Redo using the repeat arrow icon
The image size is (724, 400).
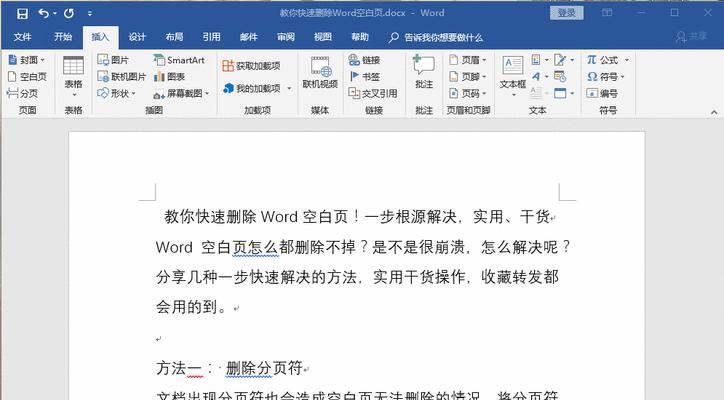tap(69, 13)
